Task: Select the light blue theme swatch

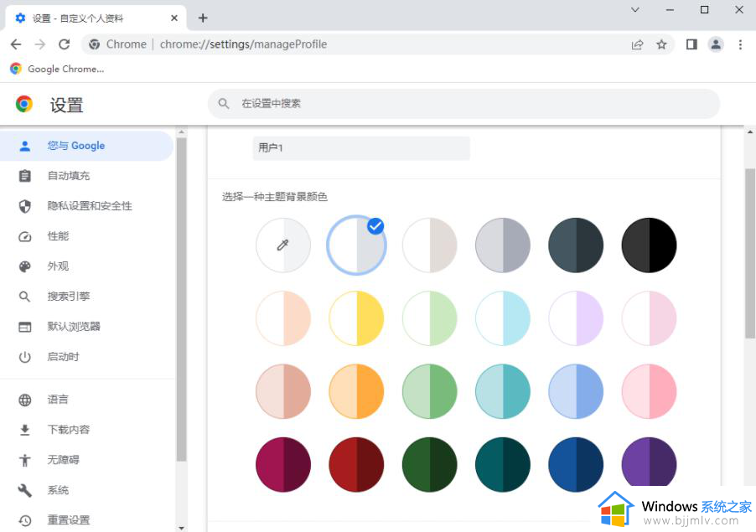Action: click(576, 392)
